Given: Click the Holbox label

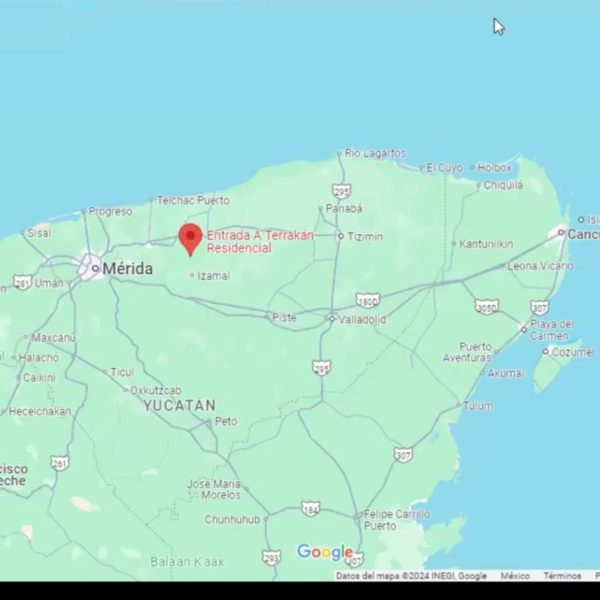Looking at the screenshot, I should [494, 167].
